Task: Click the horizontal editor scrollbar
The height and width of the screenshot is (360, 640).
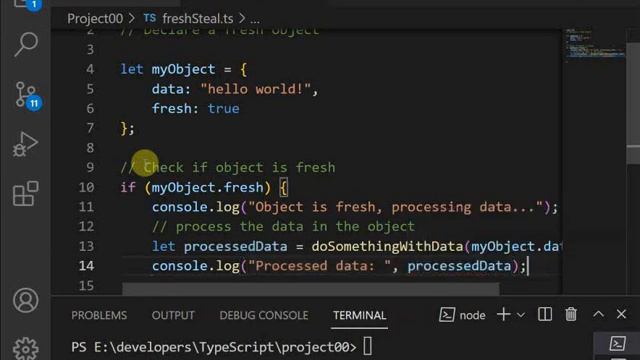Action: (x=311, y=289)
